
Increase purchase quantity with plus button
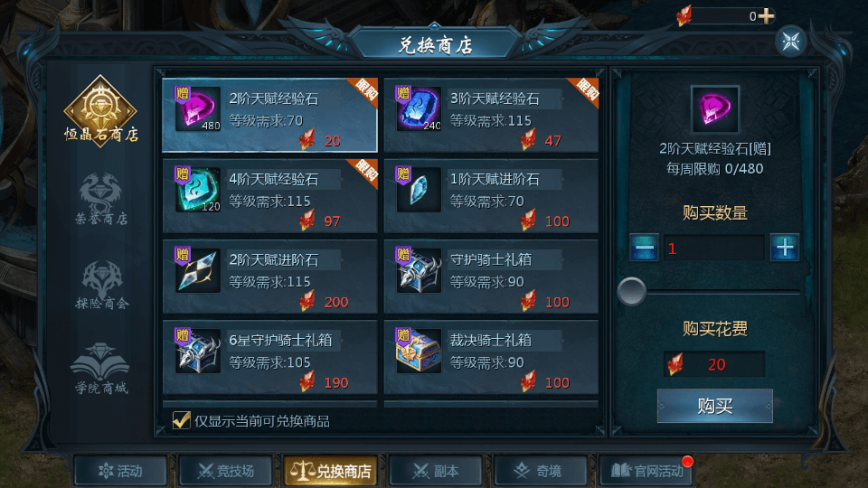tap(785, 248)
